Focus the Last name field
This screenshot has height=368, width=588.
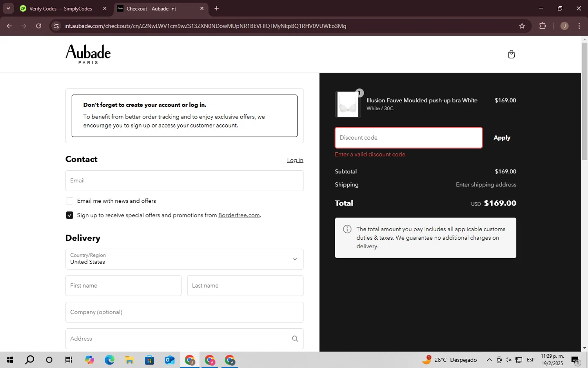point(245,286)
